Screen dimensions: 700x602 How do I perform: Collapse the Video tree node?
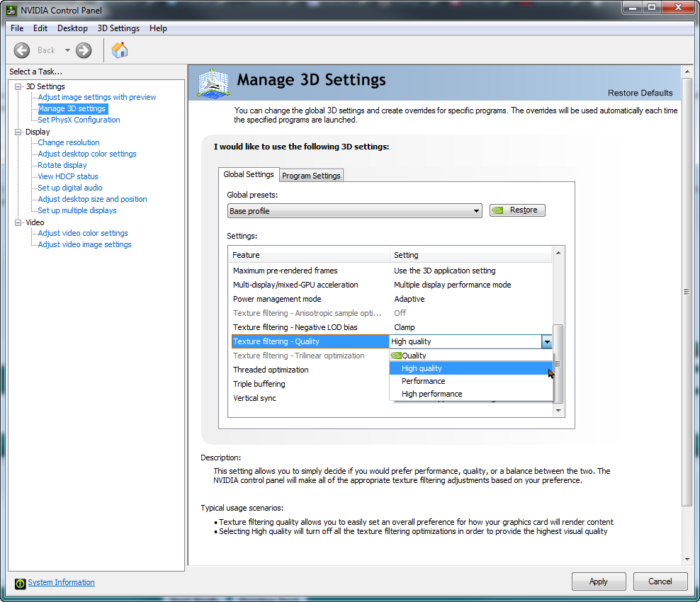point(18,222)
